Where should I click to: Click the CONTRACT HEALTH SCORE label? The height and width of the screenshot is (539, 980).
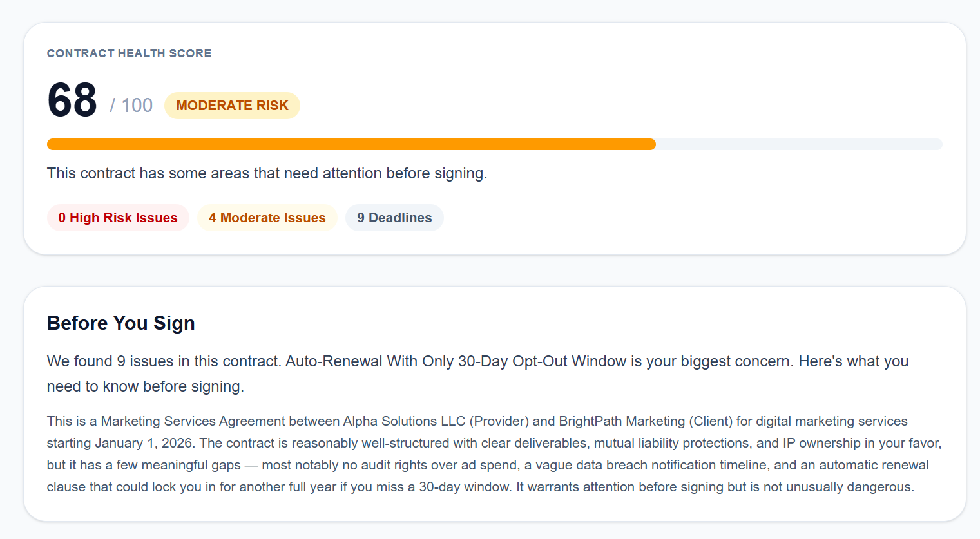(130, 53)
